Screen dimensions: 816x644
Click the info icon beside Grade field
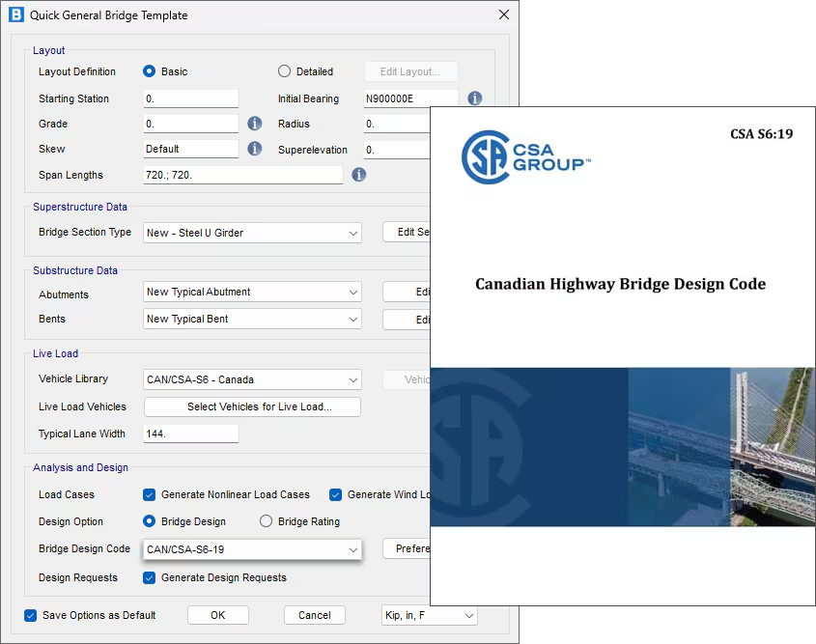(254, 124)
